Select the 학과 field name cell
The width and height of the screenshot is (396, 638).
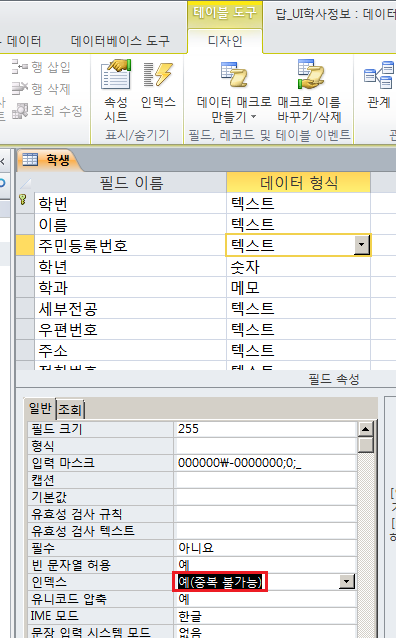click(130, 288)
